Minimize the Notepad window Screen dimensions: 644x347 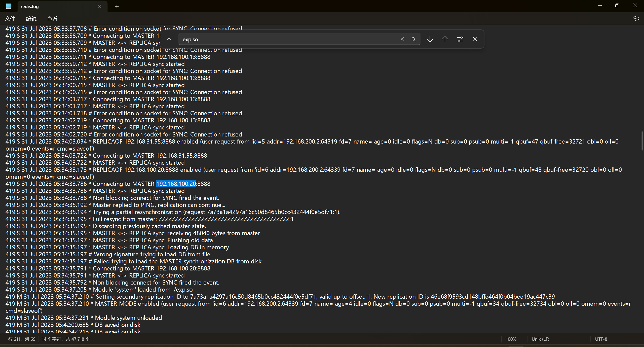coord(600,6)
